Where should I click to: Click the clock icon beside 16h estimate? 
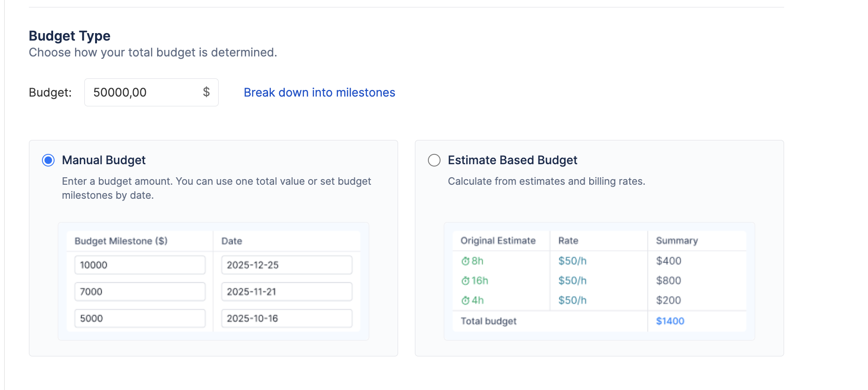click(x=465, y=281)
